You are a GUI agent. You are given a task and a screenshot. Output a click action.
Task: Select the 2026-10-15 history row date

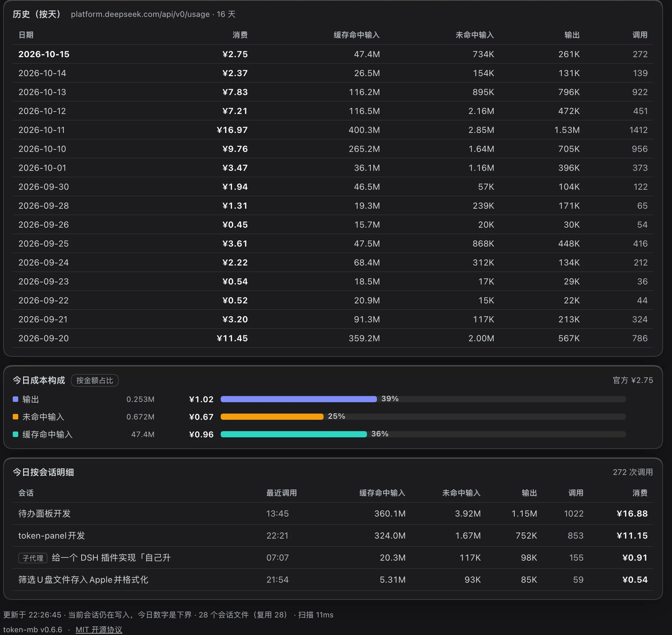coord(44,54)
